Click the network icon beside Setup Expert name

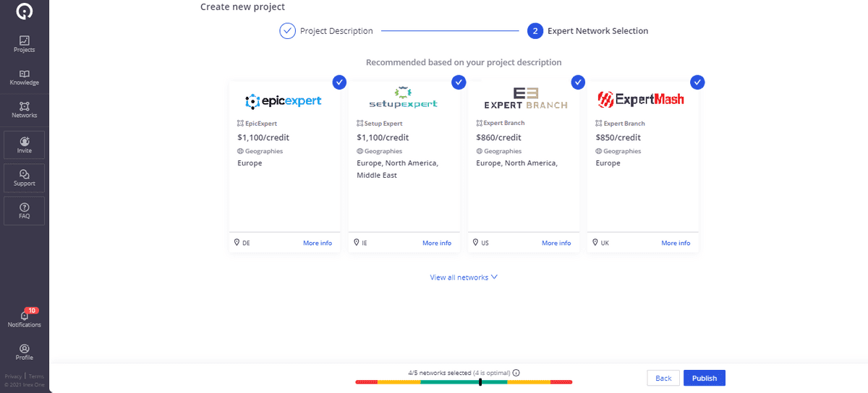pos(359,124)
